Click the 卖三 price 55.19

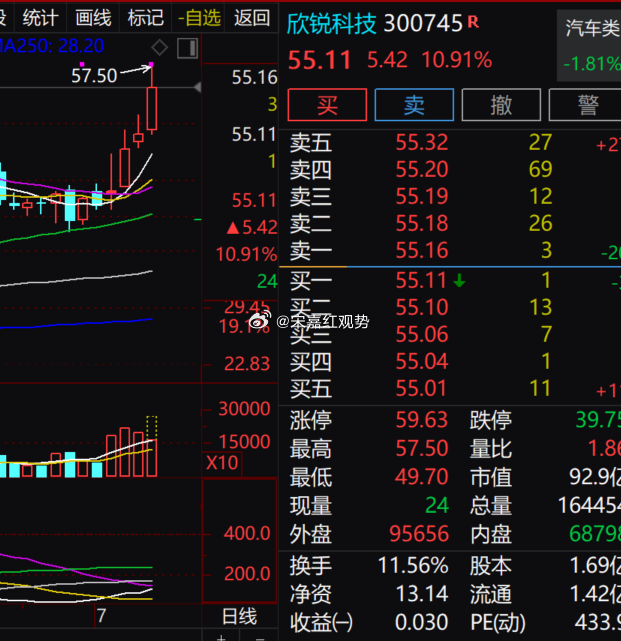[x=422, y=196]
